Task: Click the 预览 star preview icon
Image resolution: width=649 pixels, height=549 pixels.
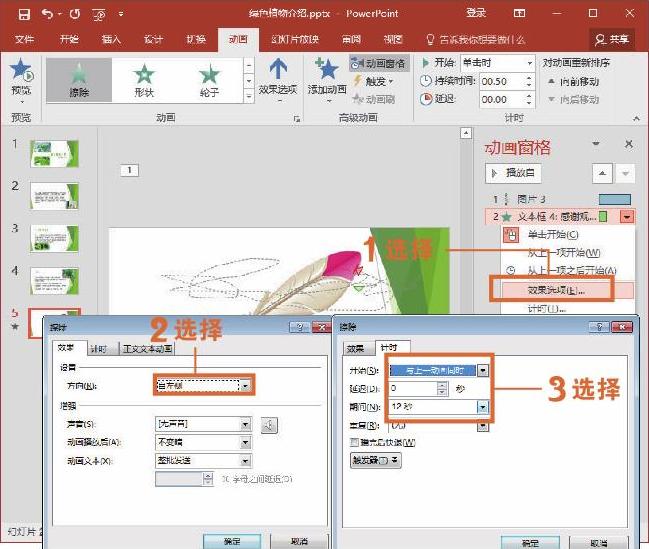Action: click(21, 70)
